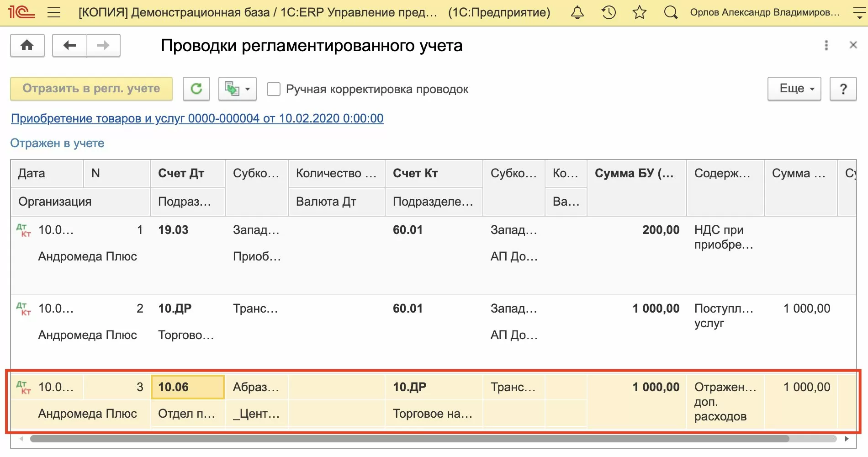Open the main hamburger menu
The width and height of the screenshot is (868, 457).
54,12
